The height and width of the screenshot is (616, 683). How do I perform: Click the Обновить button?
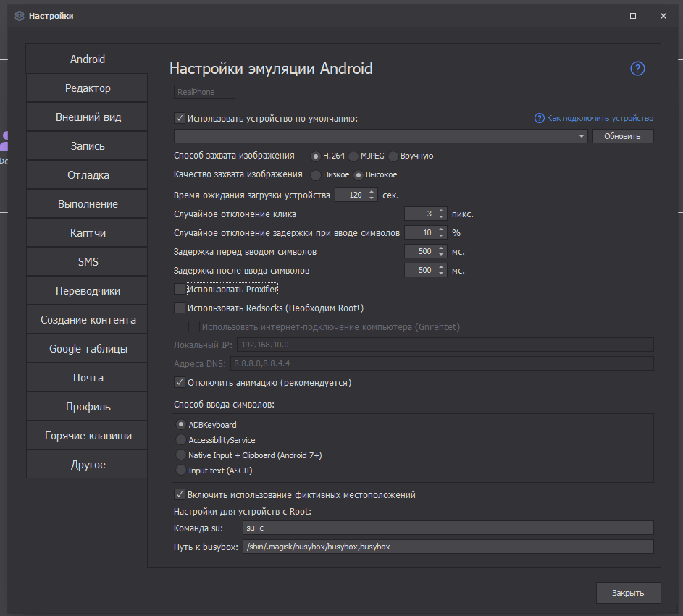tap(622, 136)
